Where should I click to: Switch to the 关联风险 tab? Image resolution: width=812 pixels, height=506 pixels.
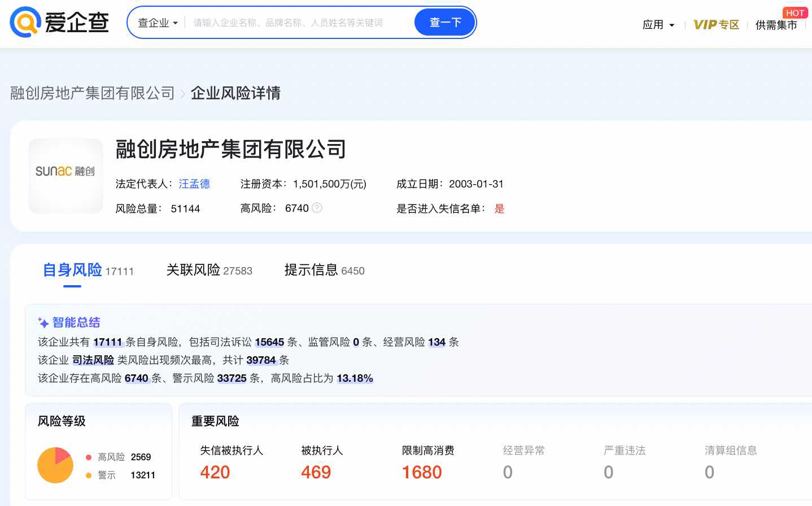[193, 270]
